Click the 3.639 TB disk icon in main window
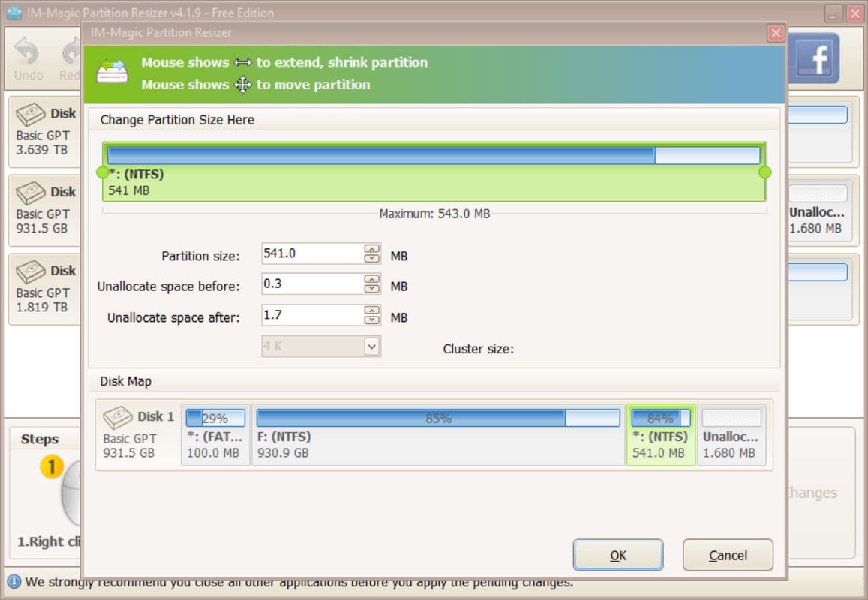The width and height of the screenshot is (868, 600). click(x=31, y=115)
